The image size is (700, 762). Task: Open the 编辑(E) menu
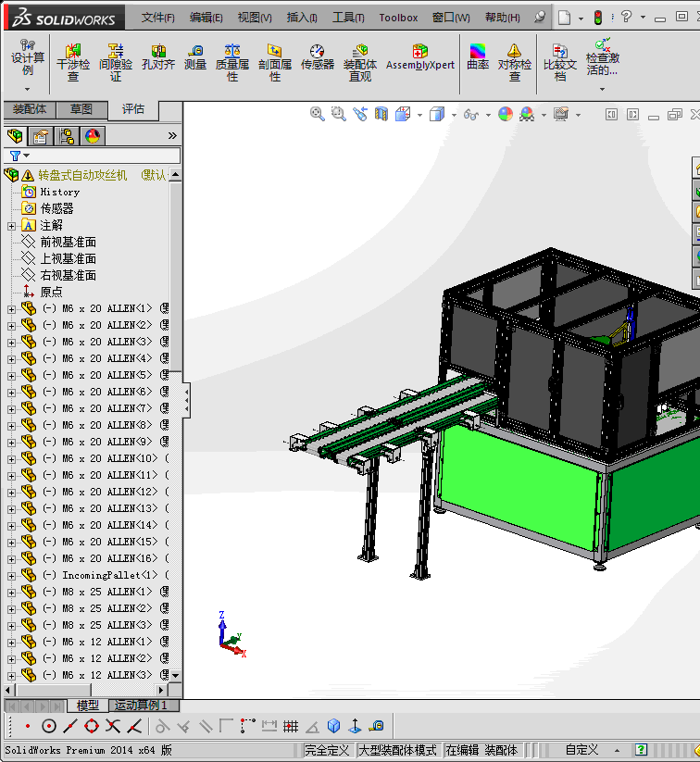point(206,18)
